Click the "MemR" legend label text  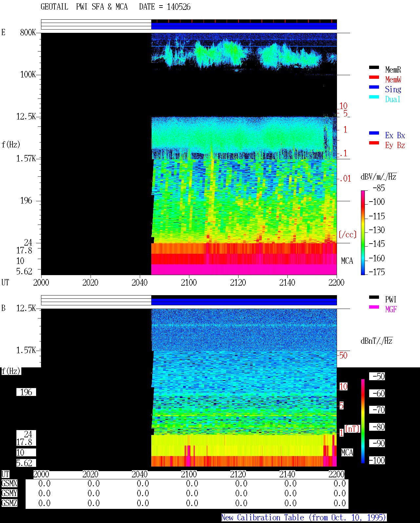[393, 70]
